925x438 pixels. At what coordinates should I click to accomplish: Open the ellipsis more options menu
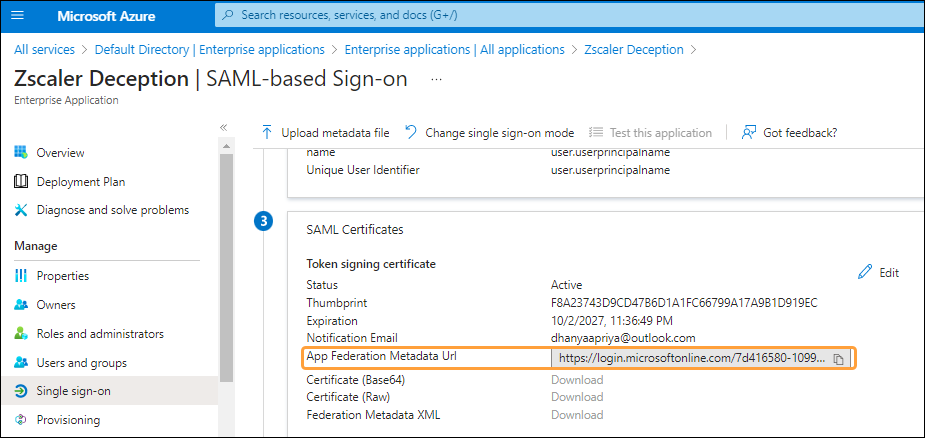[x=436, y=79]
